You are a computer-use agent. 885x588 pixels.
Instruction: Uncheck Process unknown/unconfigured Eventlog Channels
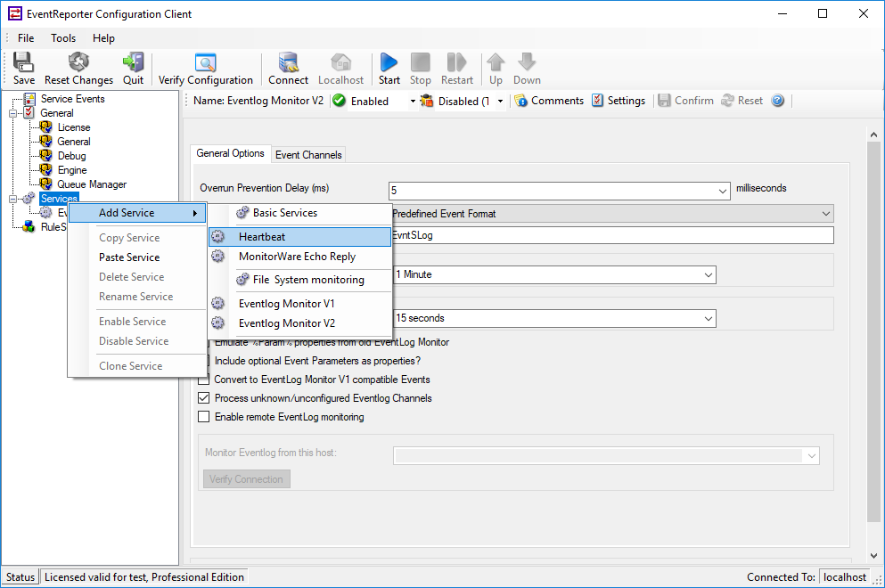(204, 398)
